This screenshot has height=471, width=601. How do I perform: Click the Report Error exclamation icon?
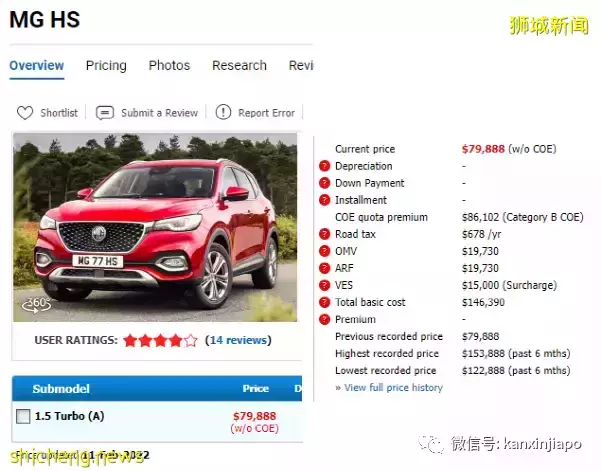[223, 113]
